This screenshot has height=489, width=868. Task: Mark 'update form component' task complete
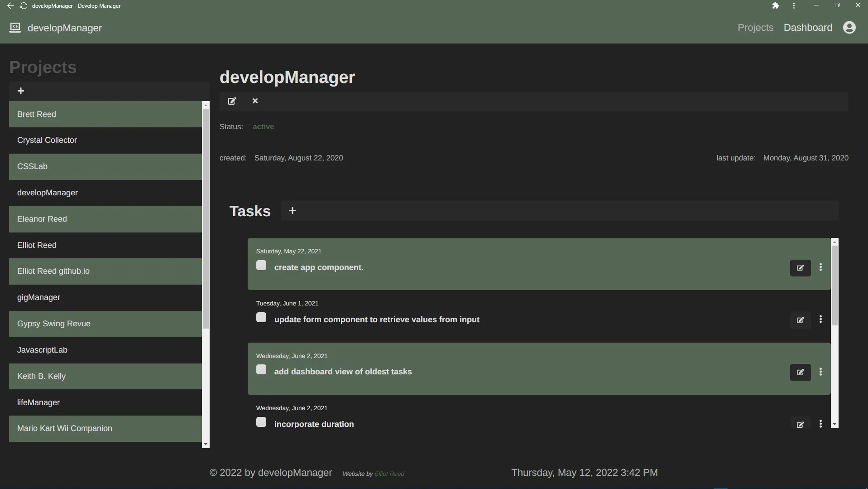point(261,317)
